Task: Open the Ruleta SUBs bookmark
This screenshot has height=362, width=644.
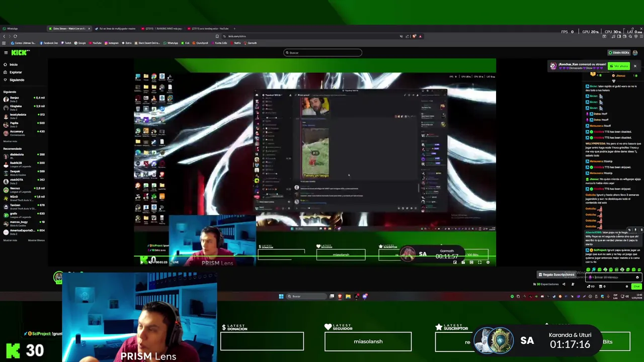Action: (220, 43)
